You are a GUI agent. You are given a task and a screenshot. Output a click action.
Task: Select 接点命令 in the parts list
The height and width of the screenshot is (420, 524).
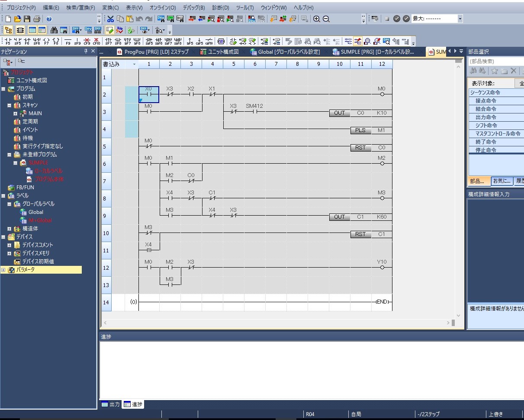[x=486, y=101]
